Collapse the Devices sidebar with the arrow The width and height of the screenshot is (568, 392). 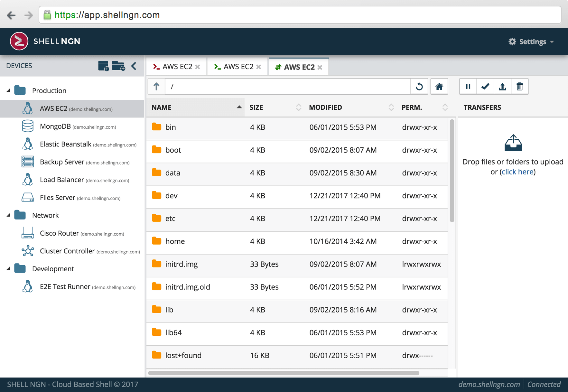click(134, 66)
